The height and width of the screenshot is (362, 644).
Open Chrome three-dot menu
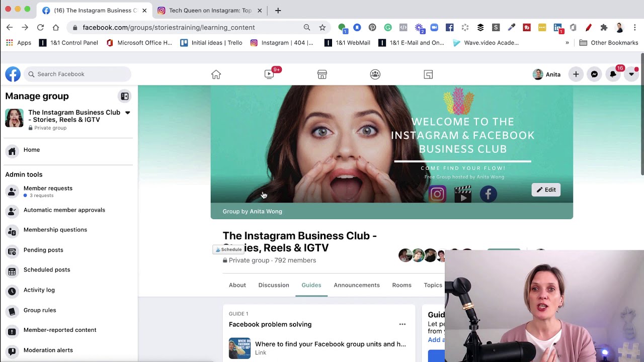[x=635, y=28]
